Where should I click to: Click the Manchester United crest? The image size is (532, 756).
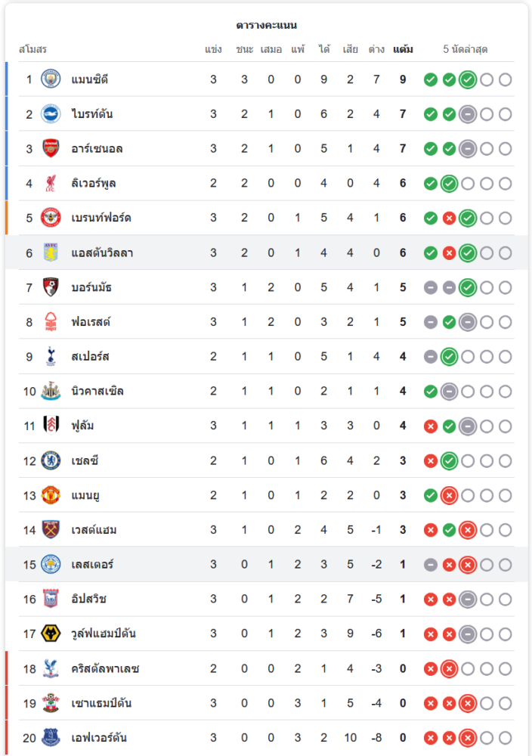tap(51, 495)
